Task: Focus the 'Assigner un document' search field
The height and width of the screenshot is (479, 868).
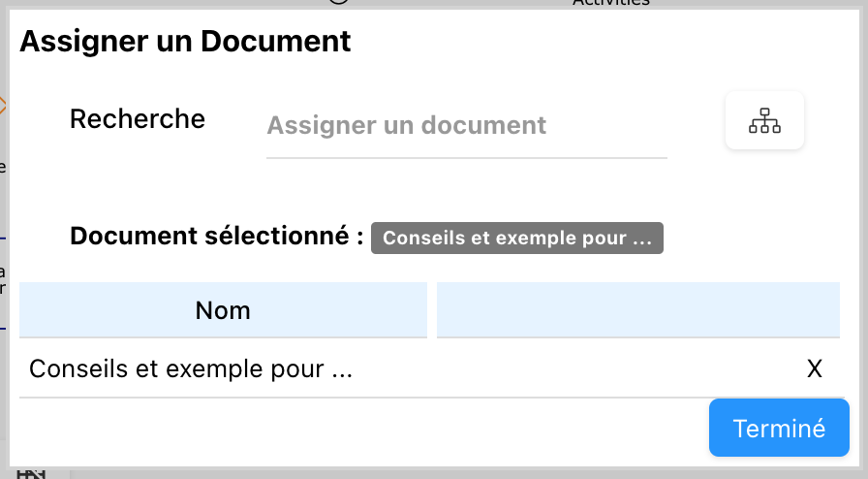Action: [466, 125]
